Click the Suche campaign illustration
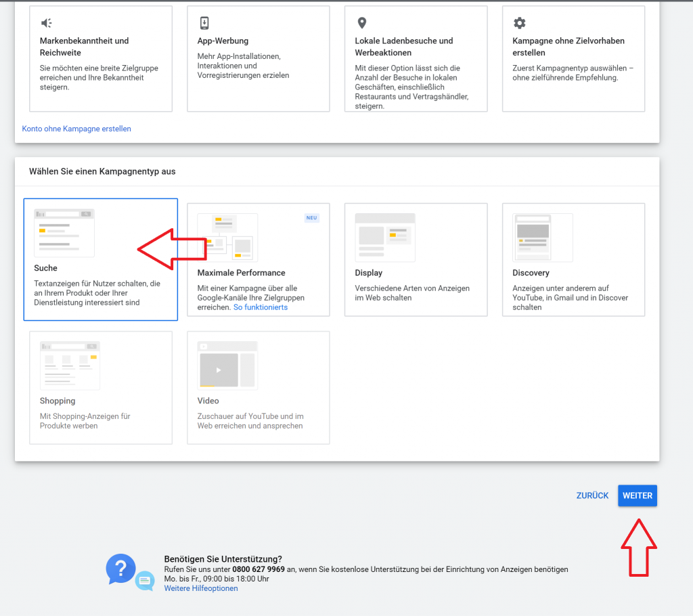 pyautogui.click(x=64, y=233)
